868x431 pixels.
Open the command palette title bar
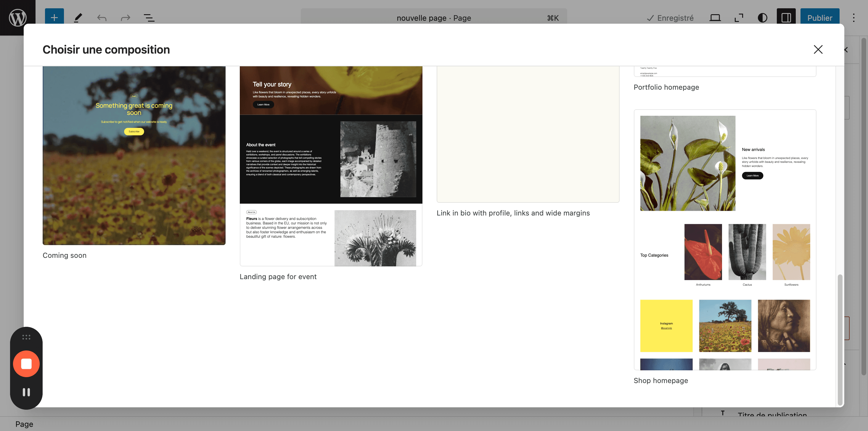tap(434, 17)
